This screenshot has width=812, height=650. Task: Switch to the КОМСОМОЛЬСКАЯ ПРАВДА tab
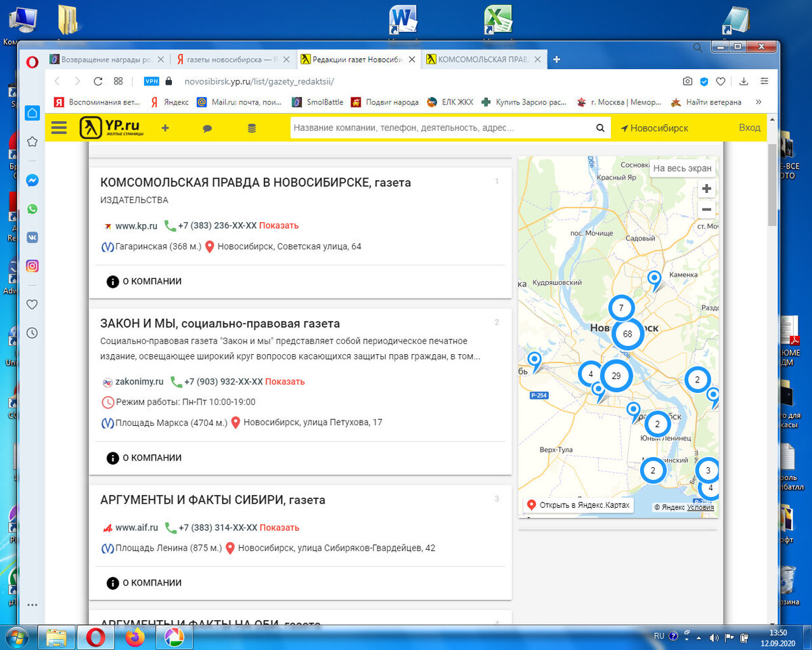[x=483, y=60]
